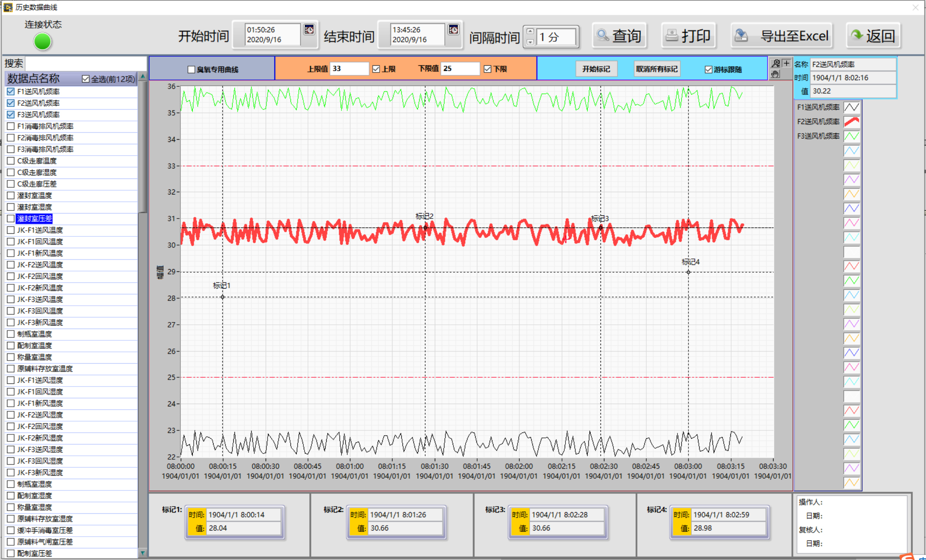The width and height of the screenshot is (926, 560).
Task: Click the F2送风机频率 thick red plot legend icon
Action: tap(851, 122)
